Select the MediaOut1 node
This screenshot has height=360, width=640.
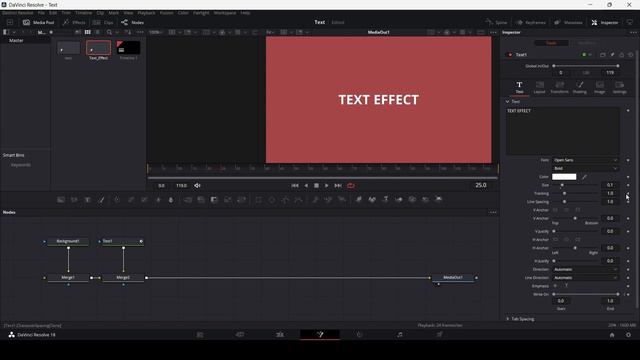click(453, 278)
